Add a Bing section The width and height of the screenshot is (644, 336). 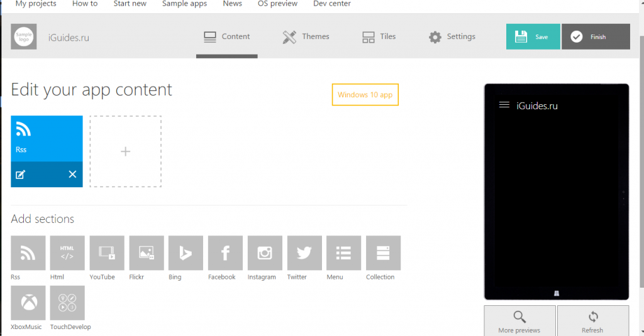(186, 252)
